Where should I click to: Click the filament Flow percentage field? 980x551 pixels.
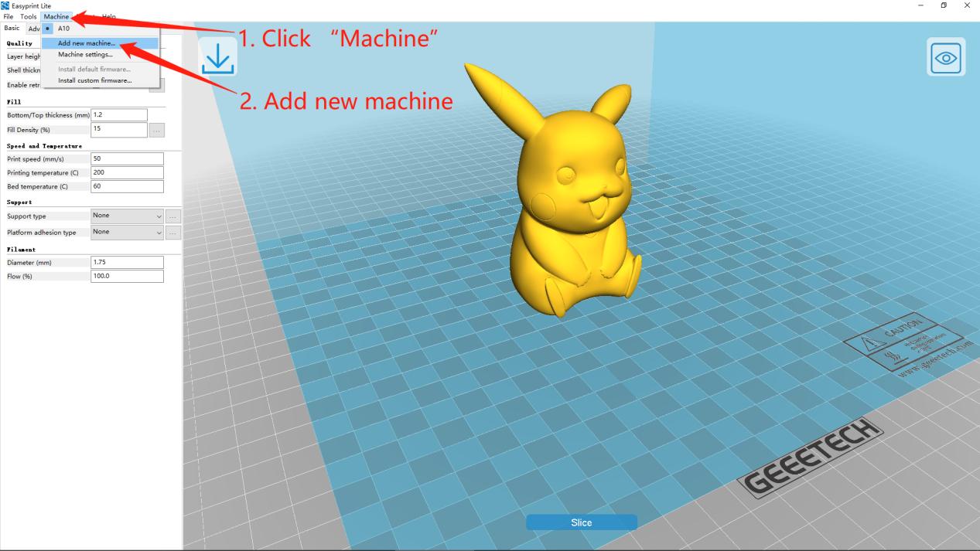click(127, 275)
